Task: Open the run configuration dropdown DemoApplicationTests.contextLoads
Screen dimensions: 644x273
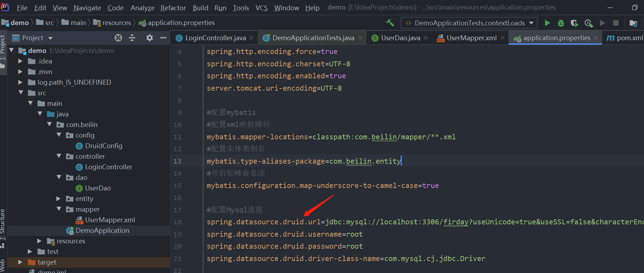Action: [x=469, y=23]
